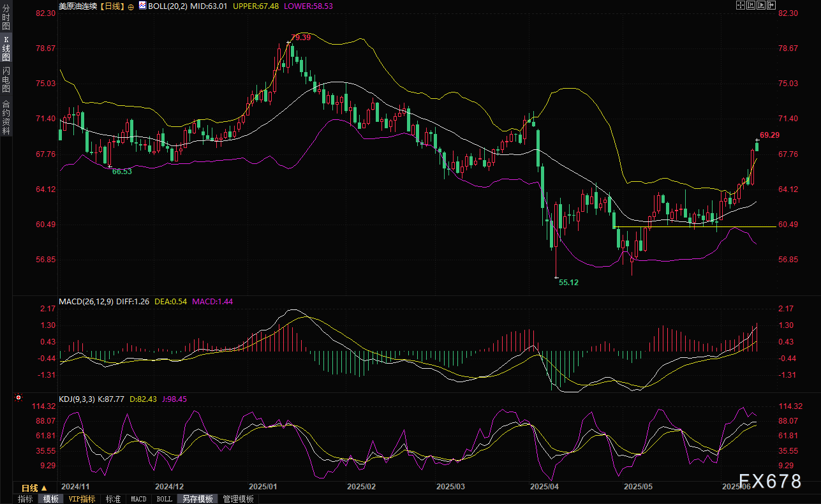The width and height of the screenshot is (821, 504).
Task: Open 合约资料 contract info tab
Action: [x=6, y=117]
